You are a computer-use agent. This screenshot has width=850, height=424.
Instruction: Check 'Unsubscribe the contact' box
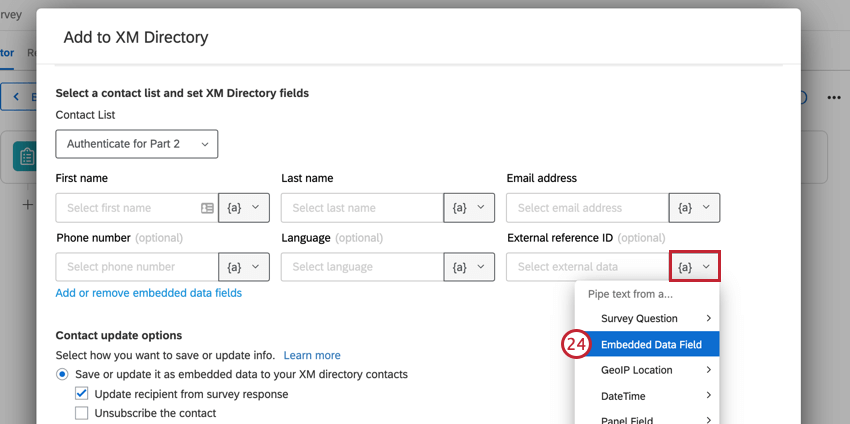82,413
